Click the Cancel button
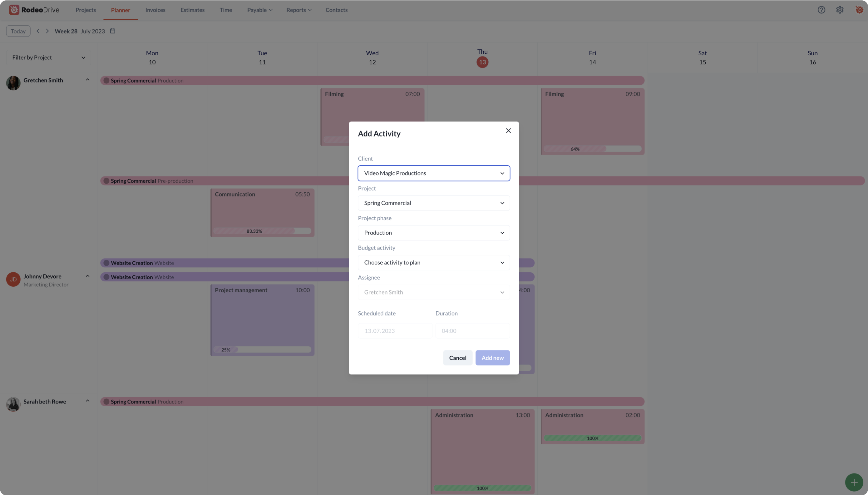868x495 pixels. [457, 358]
